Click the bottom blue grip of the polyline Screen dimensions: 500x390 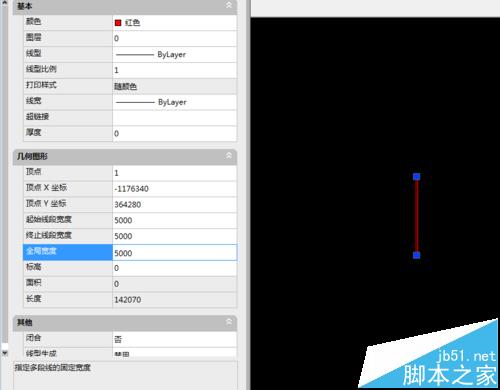pyautogui.click(x=416, y=255)
